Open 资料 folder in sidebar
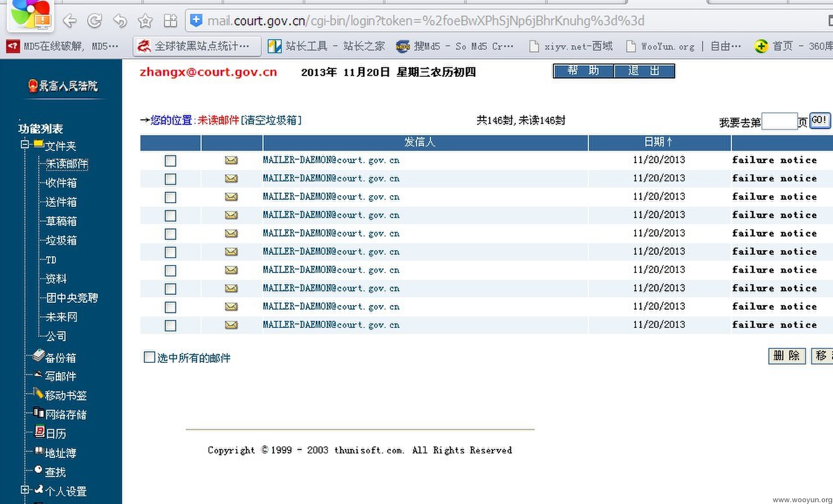The image size is (833, 504). [x=56, y=279]
